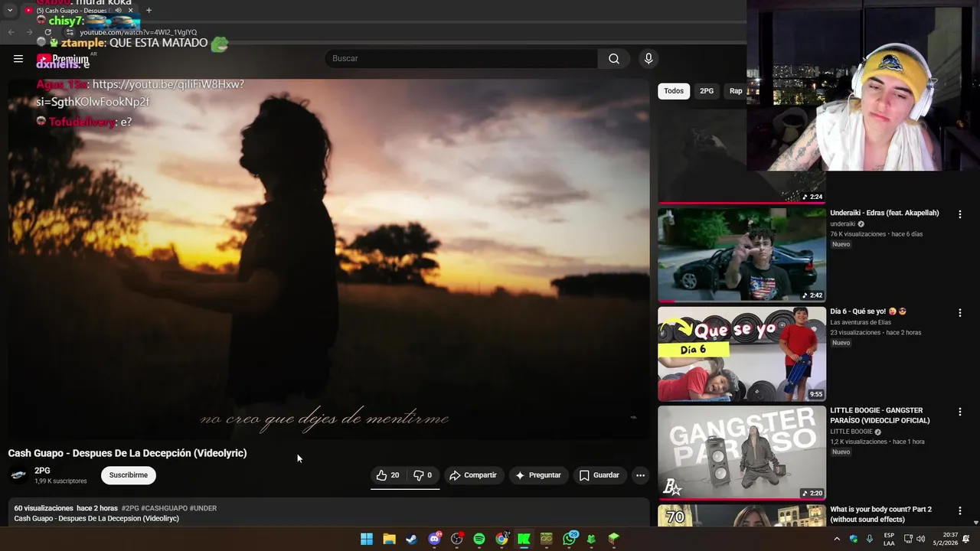Select the 2PG filter chip
Screen dimensions: 980x551
pos(707,91)
